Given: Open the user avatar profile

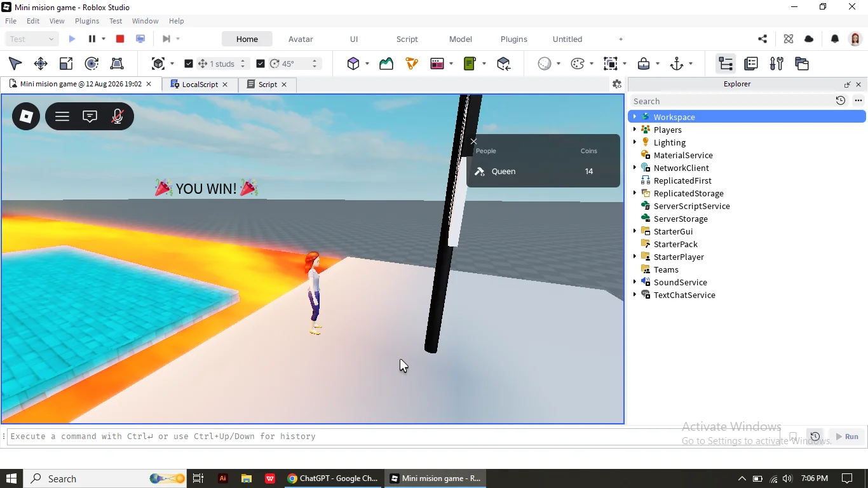Looking at the screenshot, I should pyautogui.click(x=855, y=39).
